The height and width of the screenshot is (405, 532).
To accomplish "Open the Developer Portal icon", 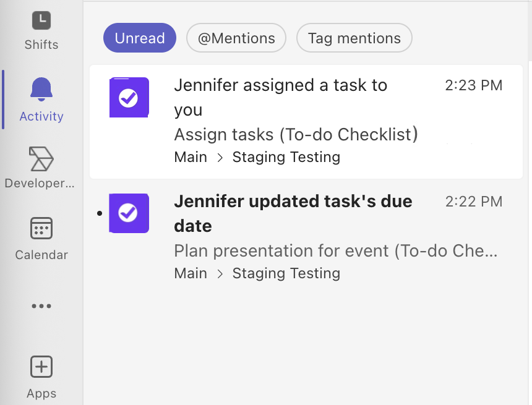I will click(x=41, y=159).
